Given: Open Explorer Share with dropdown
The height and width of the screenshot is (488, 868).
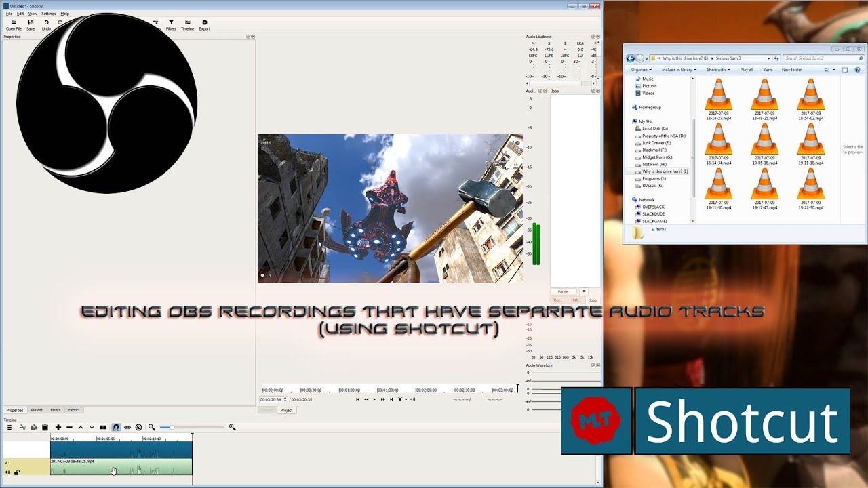Looking at the screenshot, I should (718, 70).
